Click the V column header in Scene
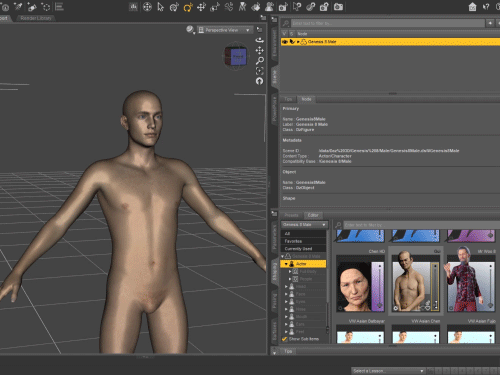 [x=284, y=34]
